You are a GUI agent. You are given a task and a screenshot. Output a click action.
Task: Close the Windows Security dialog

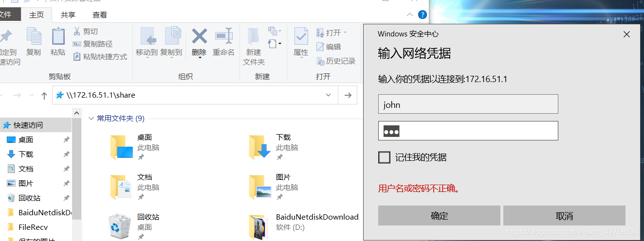pyautogui.click(x=626, y=34)
